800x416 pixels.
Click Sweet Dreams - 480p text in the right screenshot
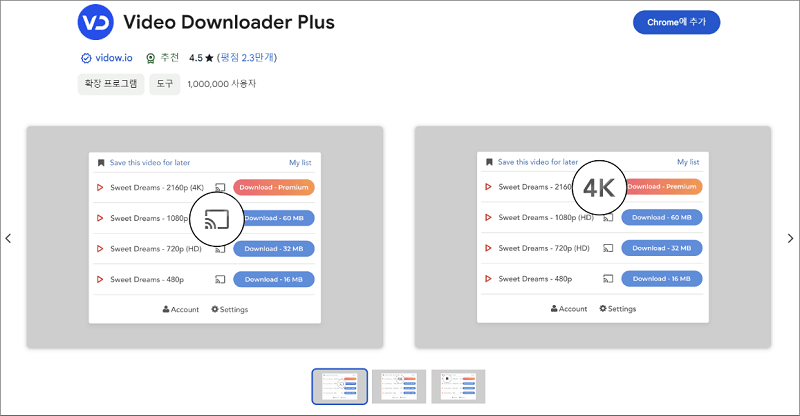535,279
